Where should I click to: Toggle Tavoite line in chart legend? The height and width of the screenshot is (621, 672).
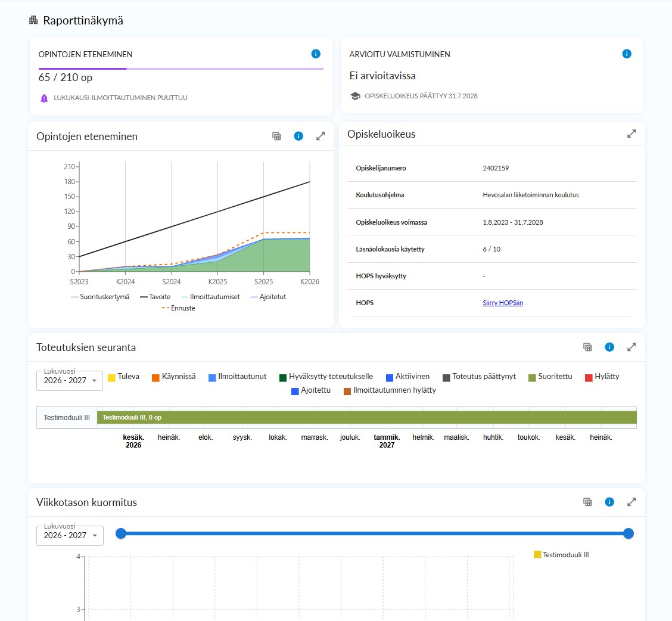[x=155, y=297]
